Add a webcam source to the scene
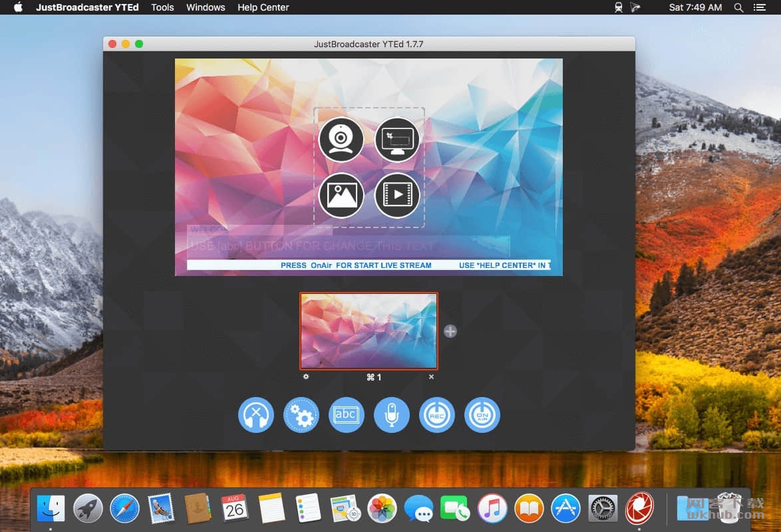781x532 pixels. (x=341, y=140)
